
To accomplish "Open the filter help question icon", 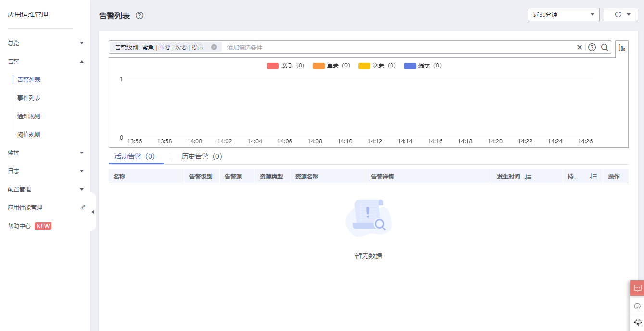I will [592, 47].
